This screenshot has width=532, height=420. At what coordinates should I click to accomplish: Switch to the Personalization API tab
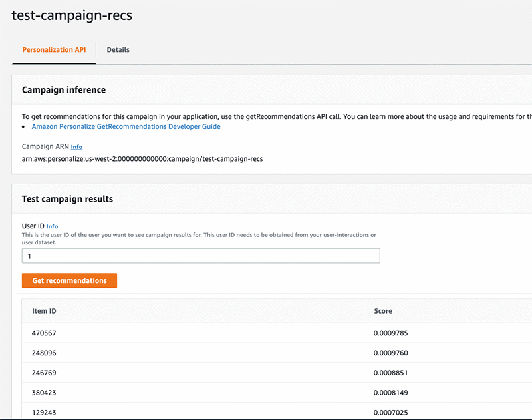click(x=54, y=50)
